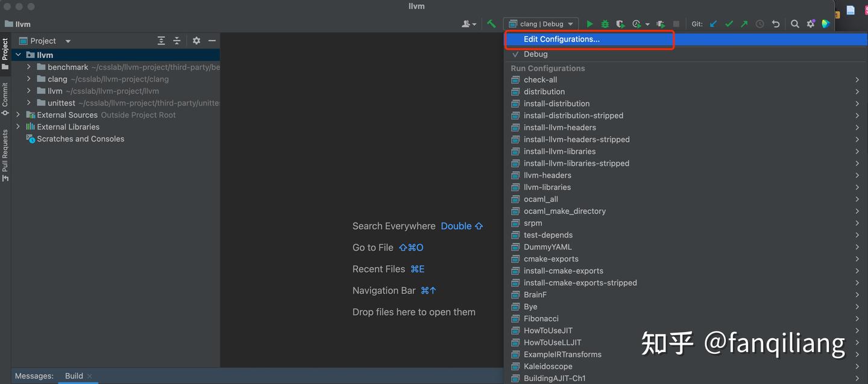Select Scratches and Consoles item
The height and width of the screenshot is (384, 868).
pyautogui.click(x=80, y=139)
